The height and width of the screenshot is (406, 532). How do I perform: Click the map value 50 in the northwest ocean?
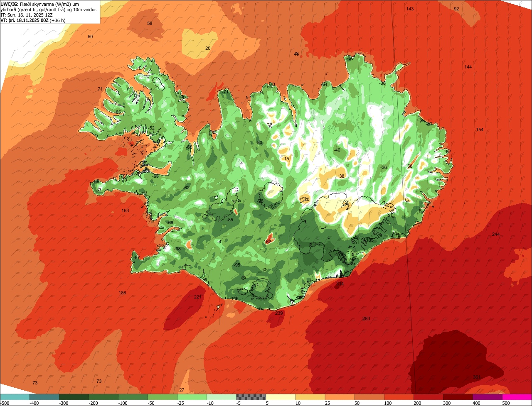click(x=90, y=37)
